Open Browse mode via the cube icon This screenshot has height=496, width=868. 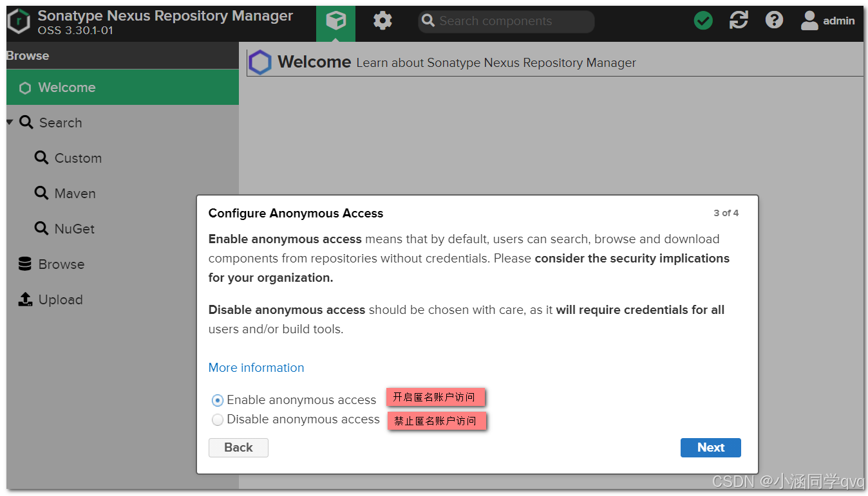(x=335, y=21)
